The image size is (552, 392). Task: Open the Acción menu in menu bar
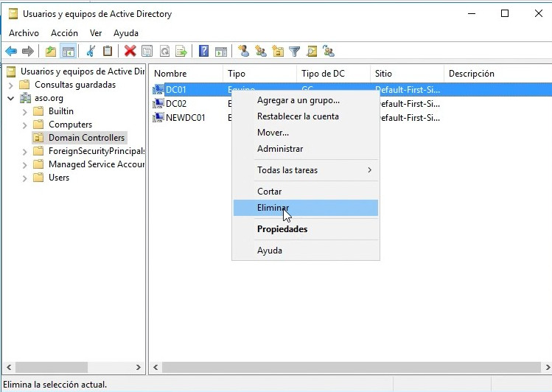[64, 33]
